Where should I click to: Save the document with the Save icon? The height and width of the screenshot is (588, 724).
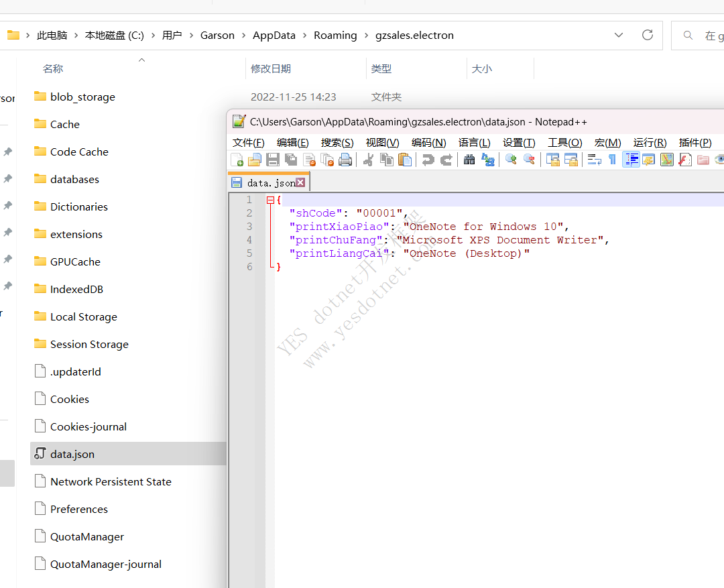point(273,160)
